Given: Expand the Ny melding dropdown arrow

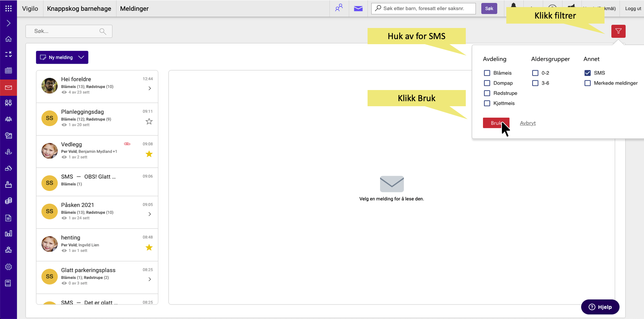Looking at the screenshot, I should (81, 57).
